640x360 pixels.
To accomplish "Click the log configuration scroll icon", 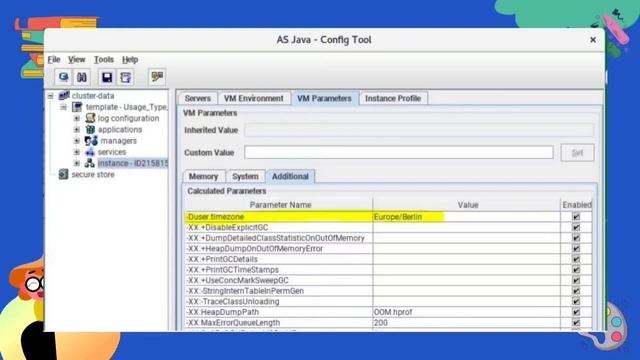I will coord(90,118).
